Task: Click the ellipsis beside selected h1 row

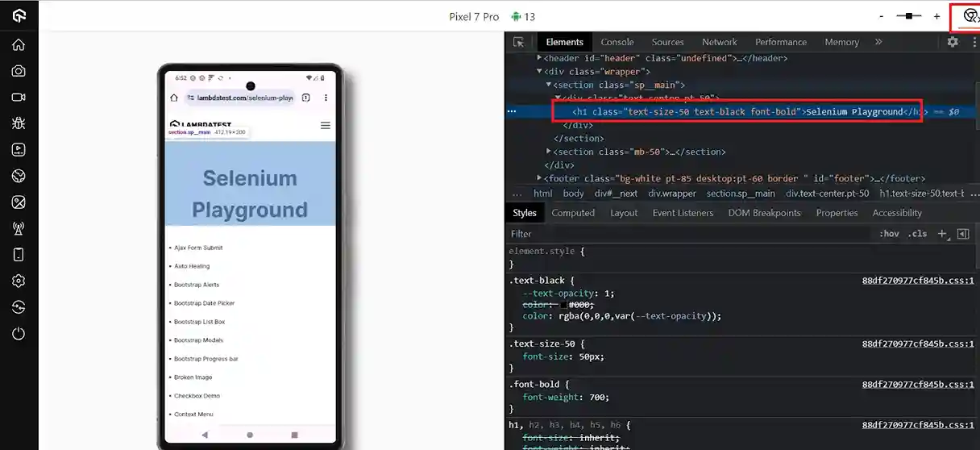Action: [x=511, y=112]
